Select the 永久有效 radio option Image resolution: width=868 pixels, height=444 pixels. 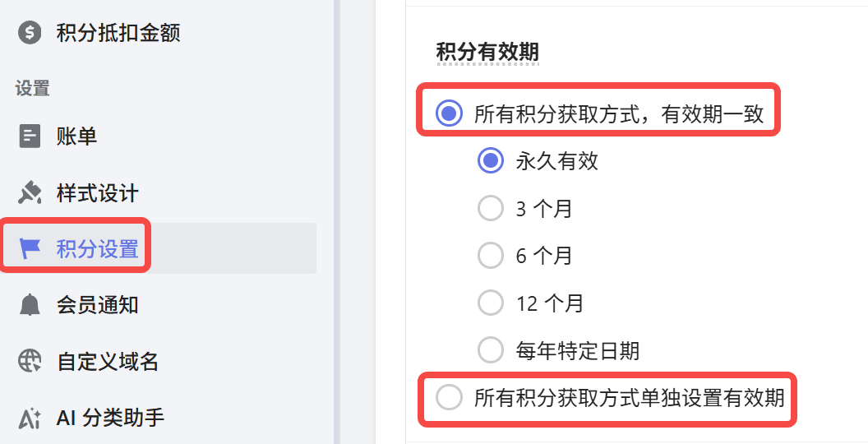[491, 161]
